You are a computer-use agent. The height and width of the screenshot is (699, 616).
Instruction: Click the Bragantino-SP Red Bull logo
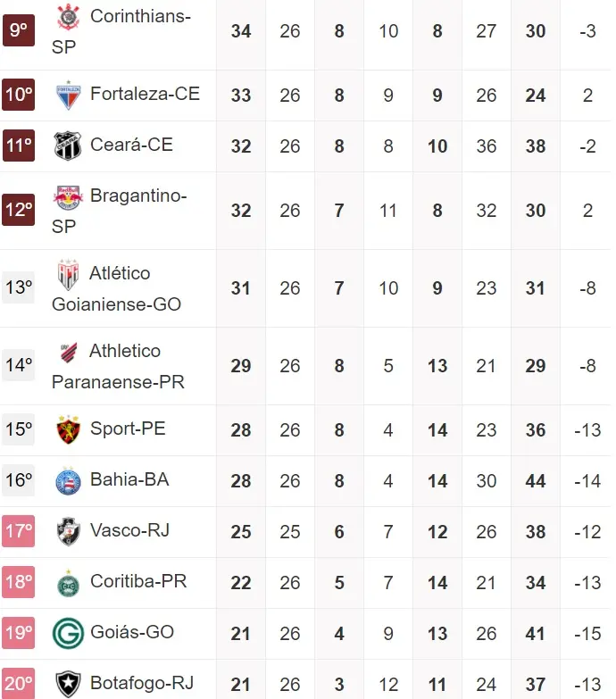click(x=68, y=196)
